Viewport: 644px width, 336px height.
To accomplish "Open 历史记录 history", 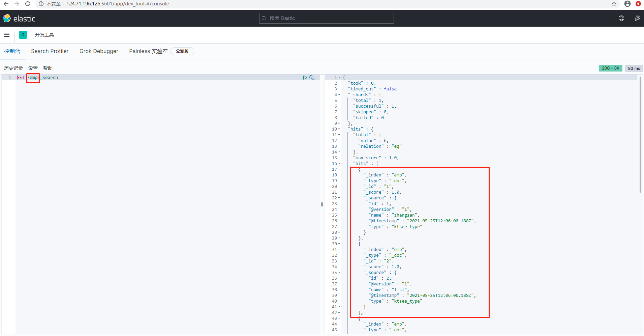I will click(x=13, y=68).
